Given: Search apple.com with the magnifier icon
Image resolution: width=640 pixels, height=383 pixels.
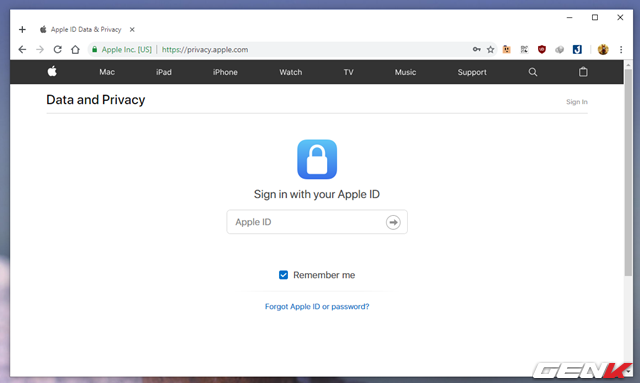Looking at the screenshot, I should 533,72.
